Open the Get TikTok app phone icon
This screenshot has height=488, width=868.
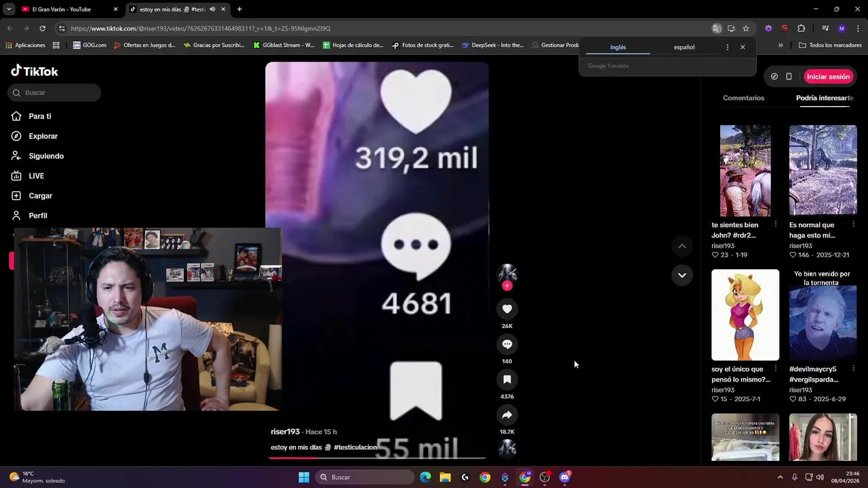click(x=789, y=77)
